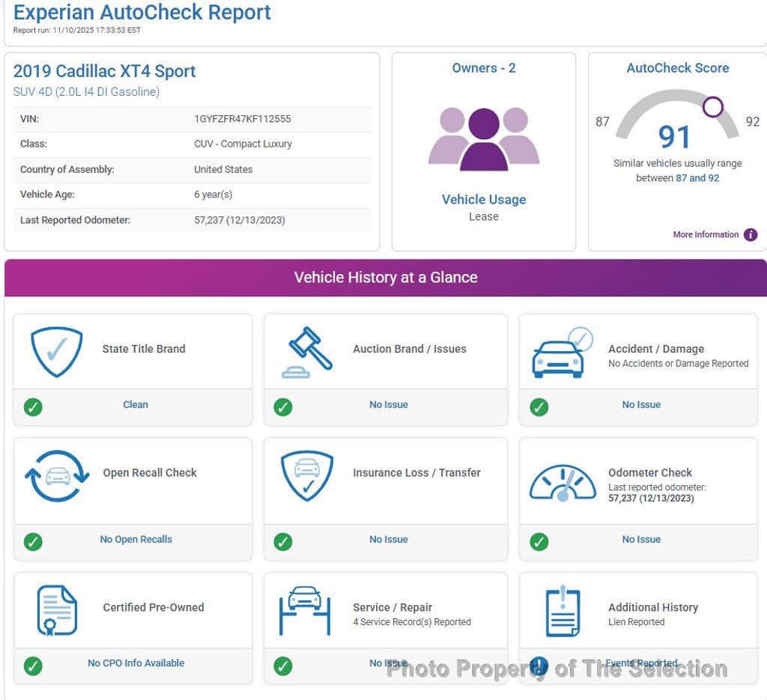Click the Additional History clipboard icon
The height and width of the screenshot is (700, 767).
point(563,610)
